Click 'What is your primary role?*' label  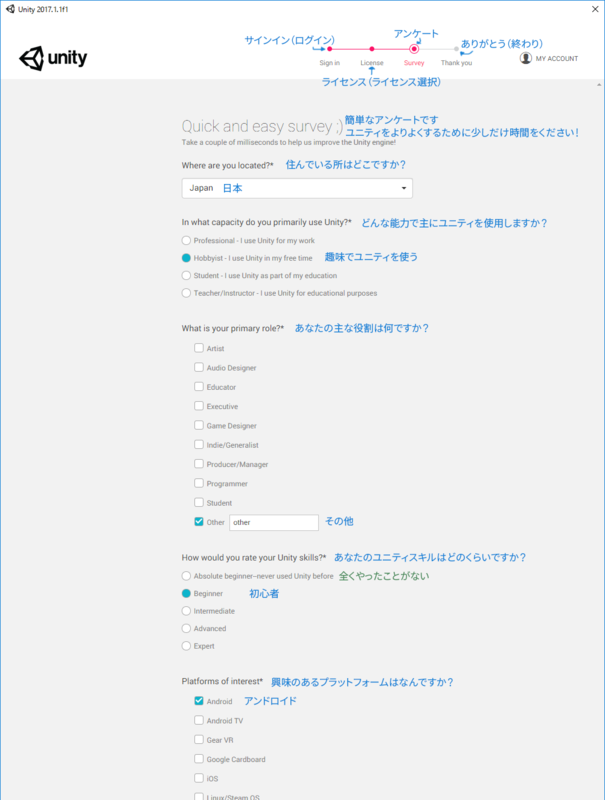click(x=233, y=328)
